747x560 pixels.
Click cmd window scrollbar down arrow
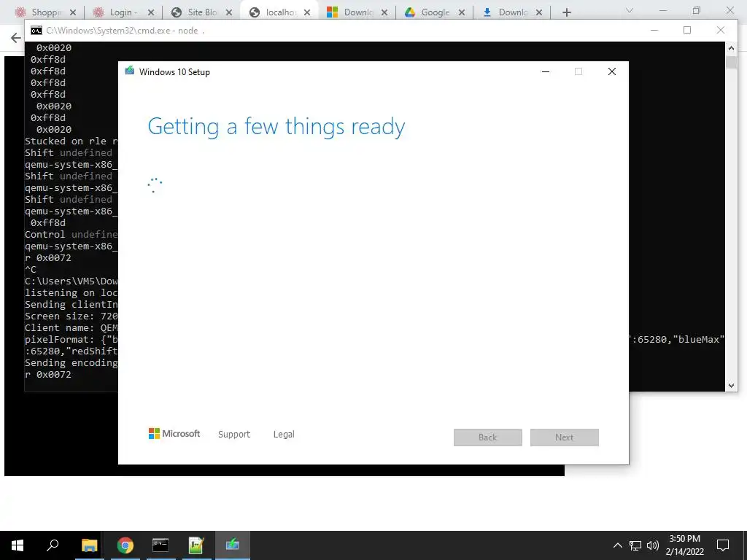pyautogui.click(x=731, y=386)
